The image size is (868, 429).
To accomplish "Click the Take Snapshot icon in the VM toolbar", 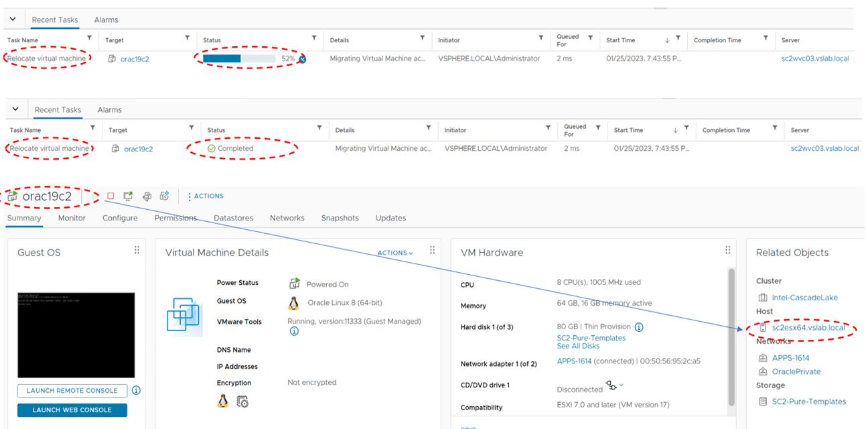I will pos(165,196).
